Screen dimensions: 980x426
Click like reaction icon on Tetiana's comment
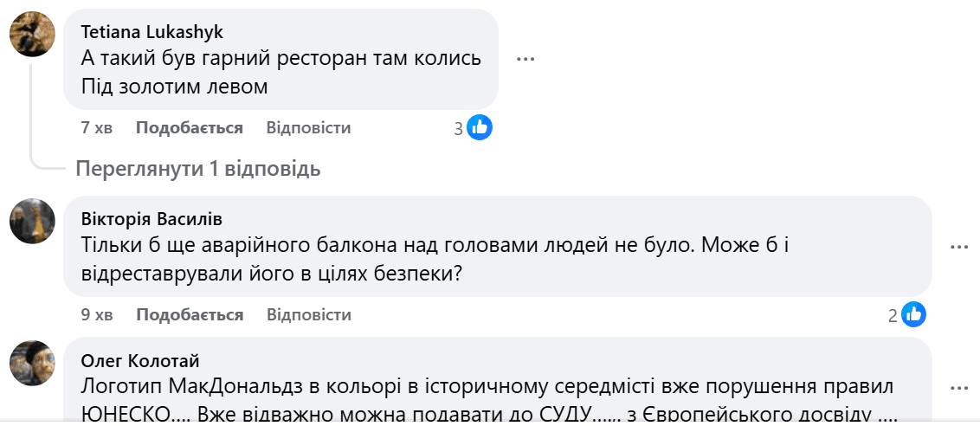[x=480, y=128]
